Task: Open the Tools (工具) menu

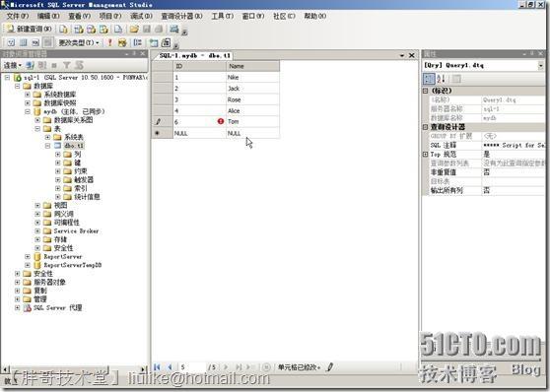Action: coord(223,16)
